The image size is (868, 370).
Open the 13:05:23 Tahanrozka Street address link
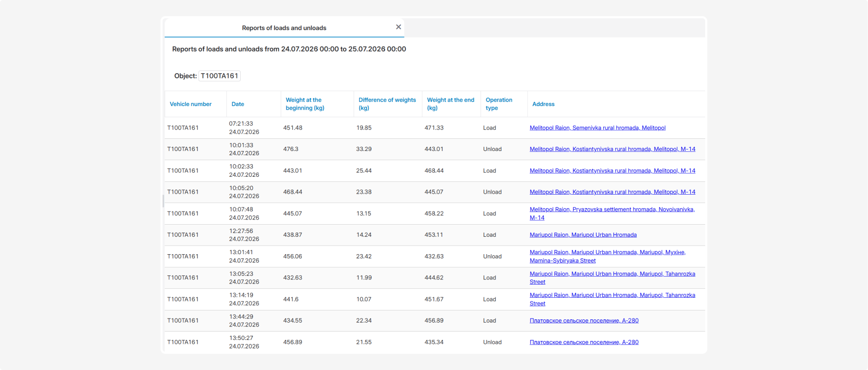click(612, 278)
